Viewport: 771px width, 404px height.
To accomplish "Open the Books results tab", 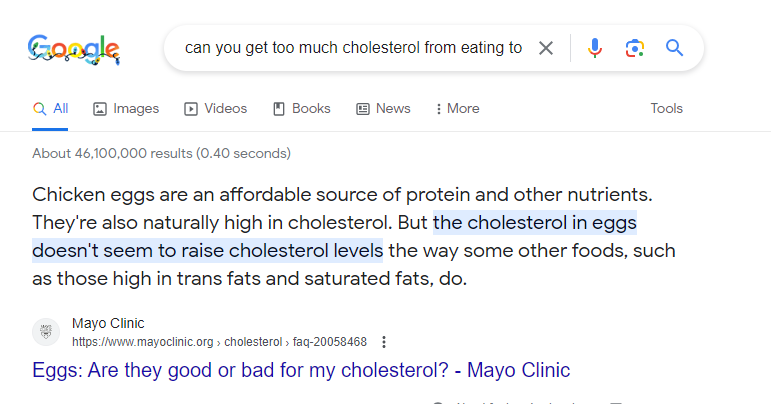I will [301, 108].
